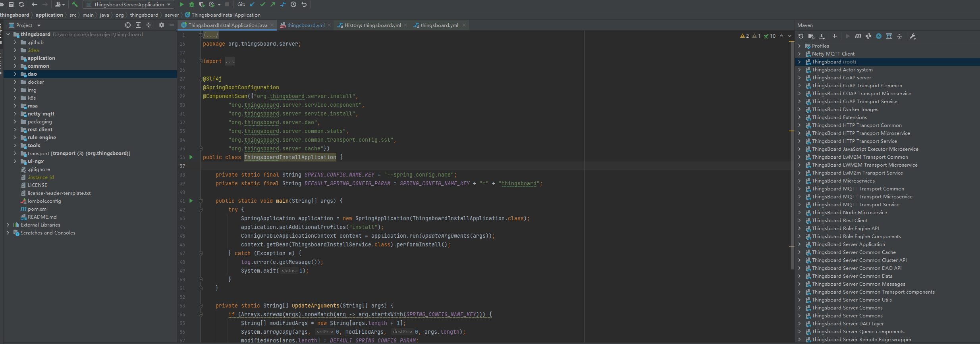Open Git history with the clock icon

(x=293, y=4)
